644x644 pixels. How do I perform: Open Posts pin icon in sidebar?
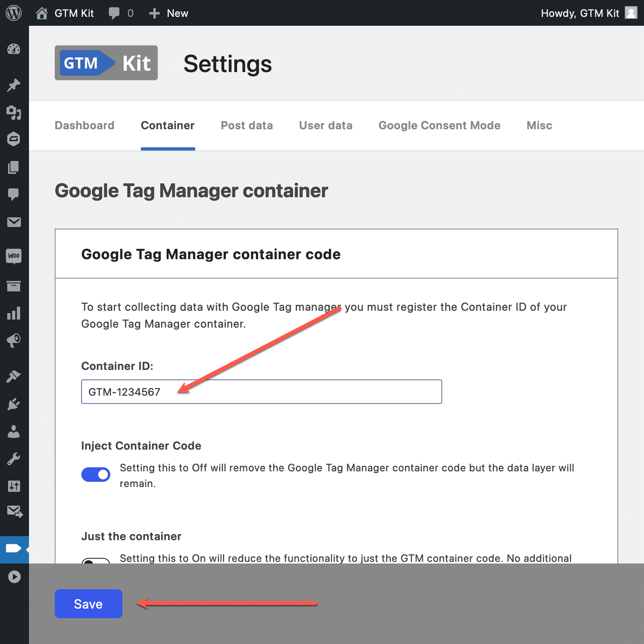14,85
